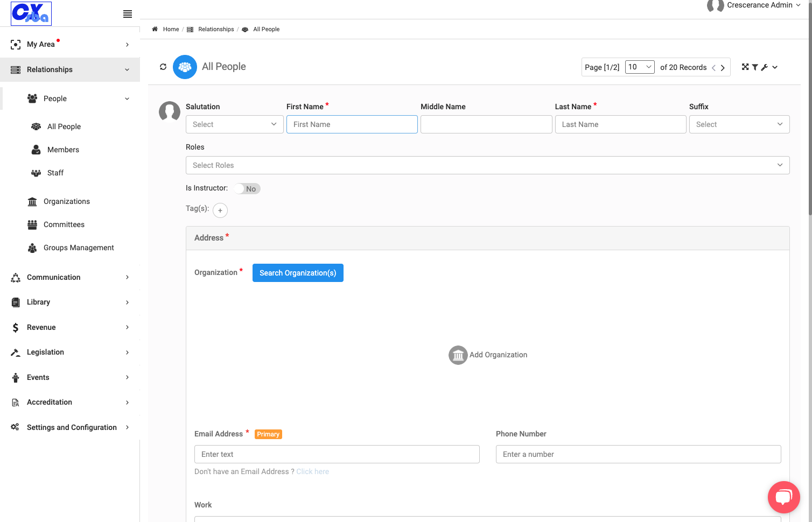Image resolution: width=812 pixels, height=522 pixels.
Task: Open the Suffix dropdown
Action: pyautogui.click(x=739, y=124)
